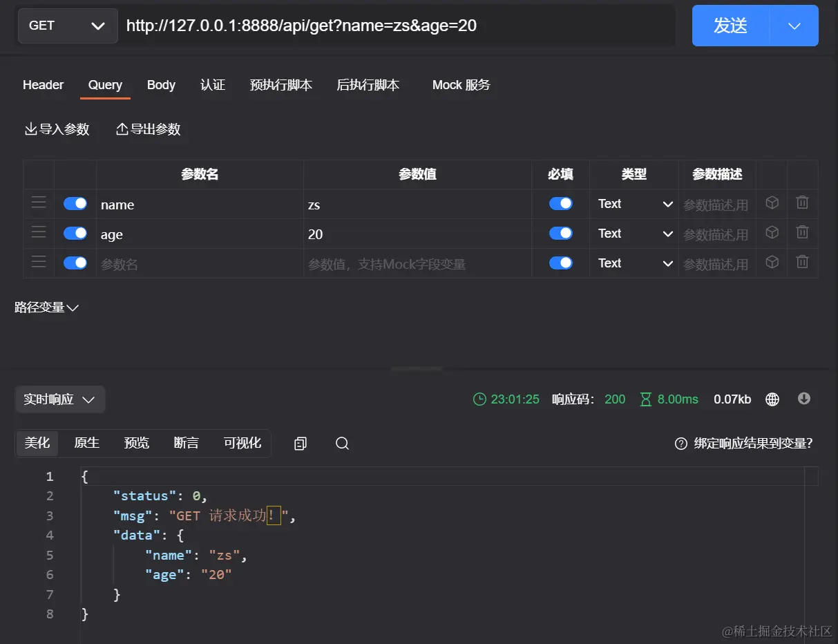Toggle the required switch for age
This screenshot has height=644, width=838.
tap(560, 233)
